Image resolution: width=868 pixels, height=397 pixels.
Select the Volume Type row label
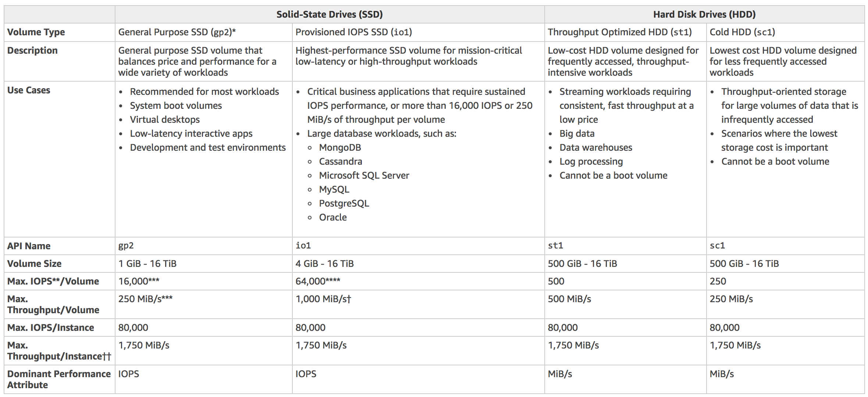click(x=36, y=32)
